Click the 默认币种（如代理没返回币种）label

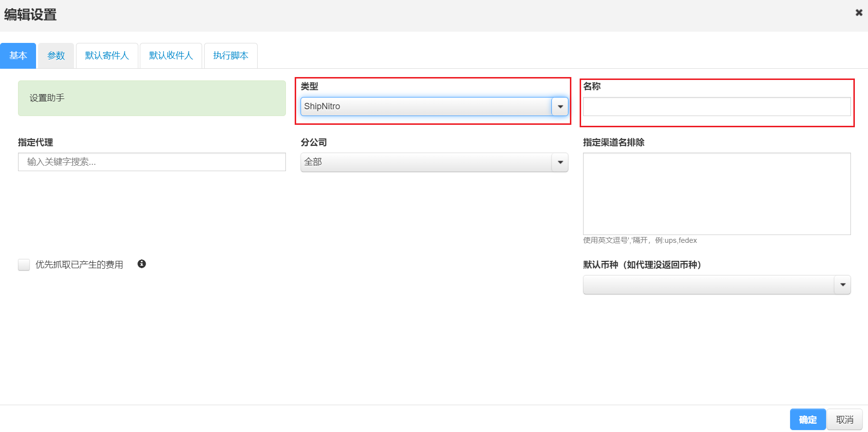[x=642, y=265]
